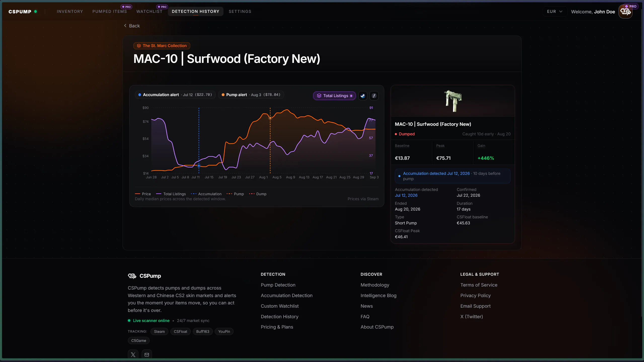
Task: Open Terms of Service link
Action: 479,285
